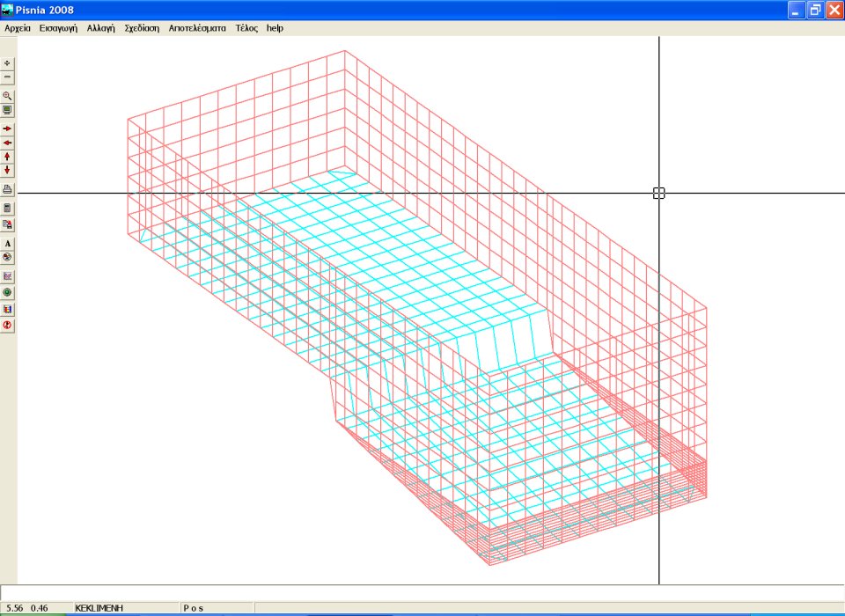The width and height of the screenshot is (845, 616).
Task: Click the command input field at bottom
Action: coord(422,592)
